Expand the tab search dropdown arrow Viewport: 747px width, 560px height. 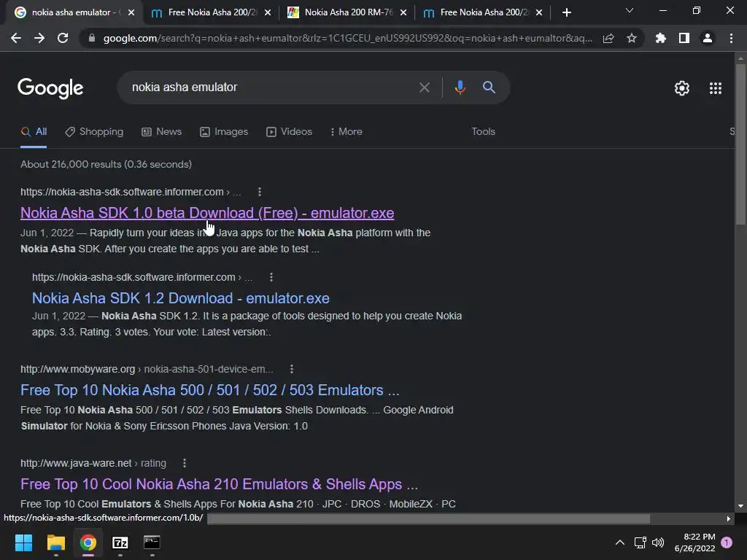pyautogui.click(x=630, y=10)
